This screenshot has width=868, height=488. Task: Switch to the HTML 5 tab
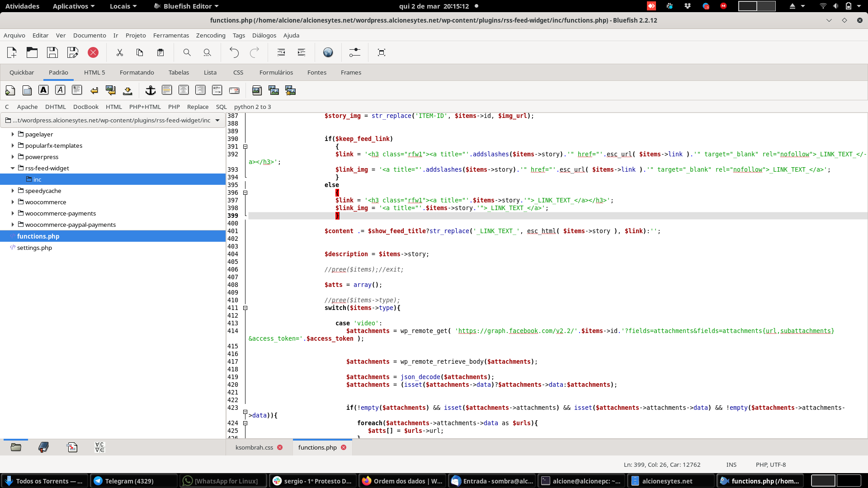click(x=94, y=72)
